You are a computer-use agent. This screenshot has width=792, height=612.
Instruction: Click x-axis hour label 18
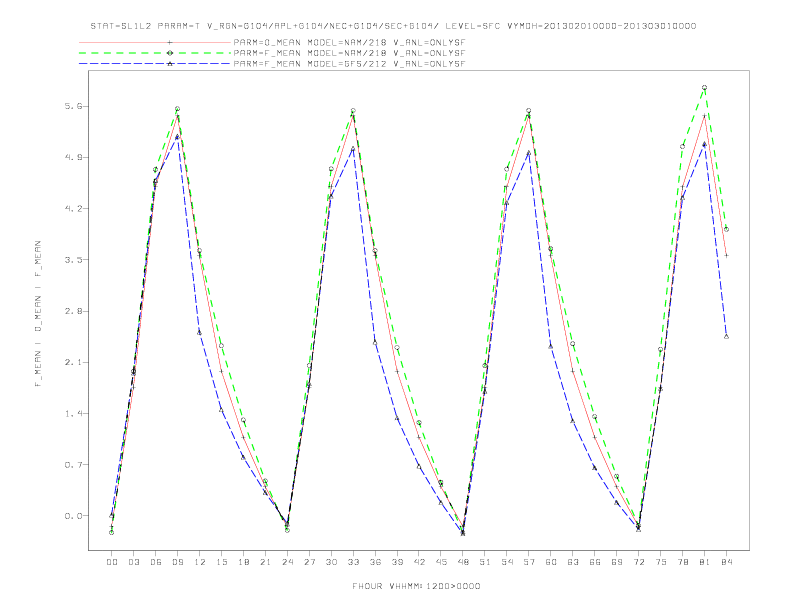(243, 562)
